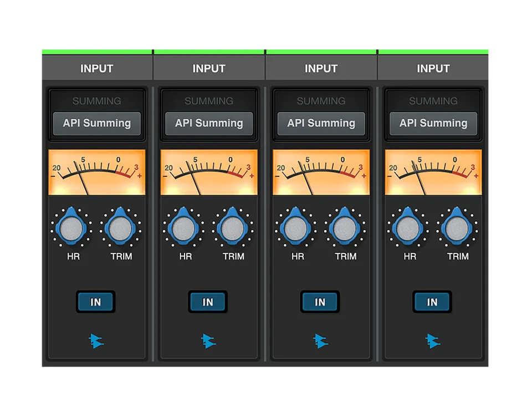Click the API logo icon in the third channel strip

point(321,341)
